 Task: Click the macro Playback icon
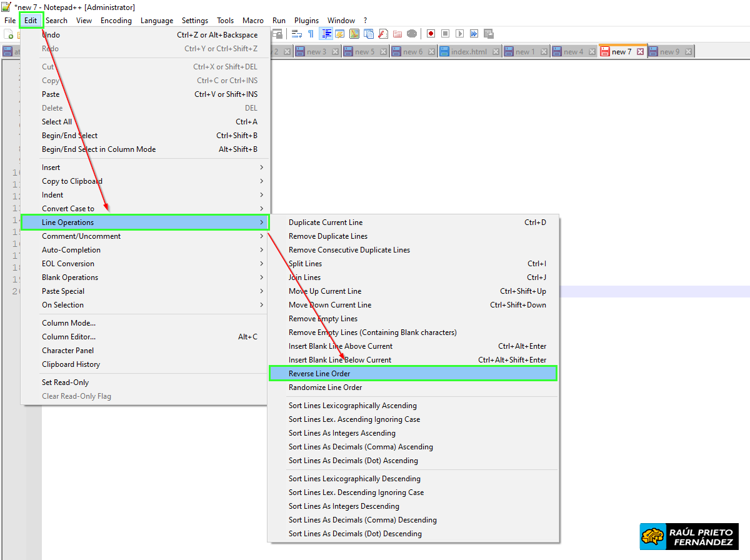[460, 34]
